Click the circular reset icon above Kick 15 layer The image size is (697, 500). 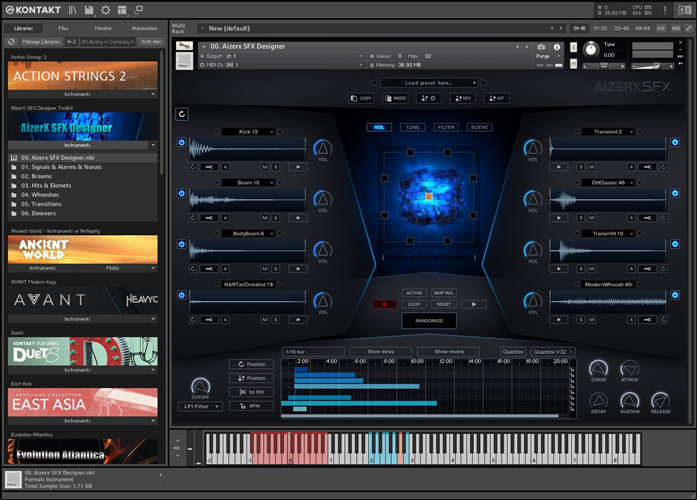[x=182, y=114]
